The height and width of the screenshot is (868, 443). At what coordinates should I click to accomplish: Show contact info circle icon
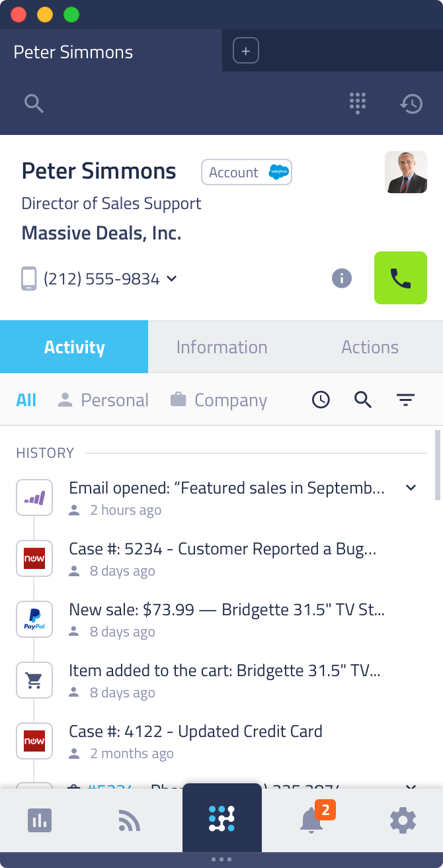pos(341,279)
